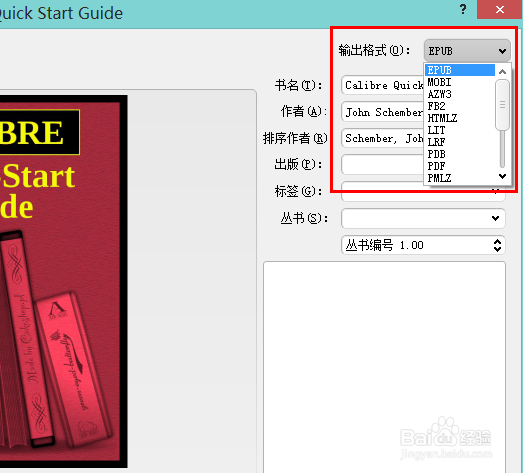Select LIT in the dropdown list
Screen dimensions: 523x473
coord(460,130)
